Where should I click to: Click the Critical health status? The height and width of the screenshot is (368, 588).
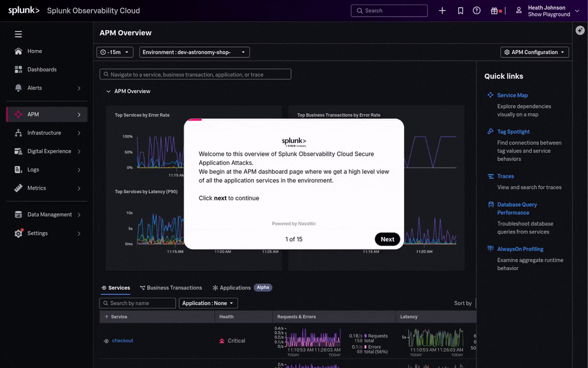coord(232,340)
